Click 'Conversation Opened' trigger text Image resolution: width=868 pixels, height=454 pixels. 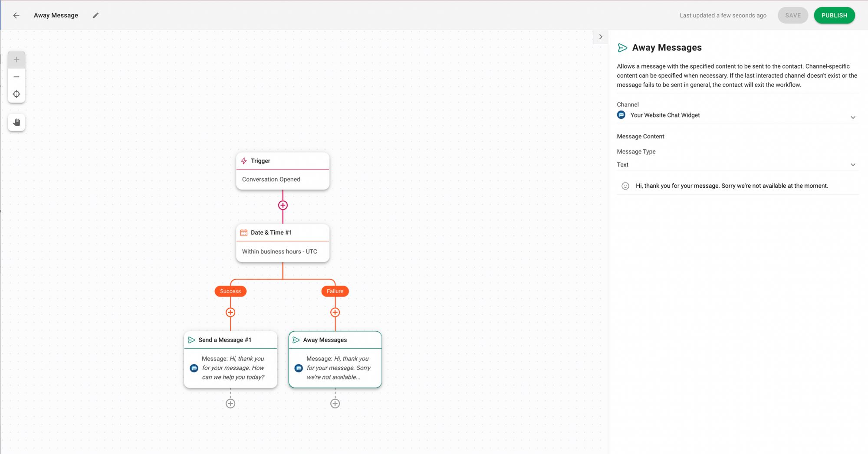(x=271, y=180)
